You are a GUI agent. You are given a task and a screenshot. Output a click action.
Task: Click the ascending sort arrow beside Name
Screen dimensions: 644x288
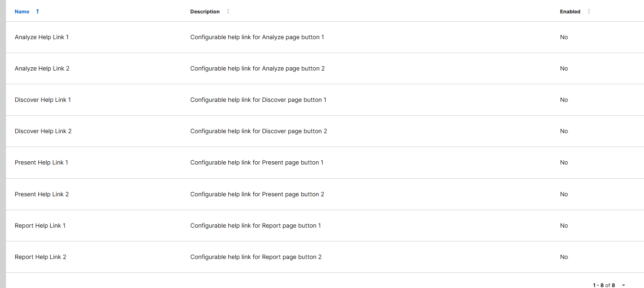[x=37, y=12]
